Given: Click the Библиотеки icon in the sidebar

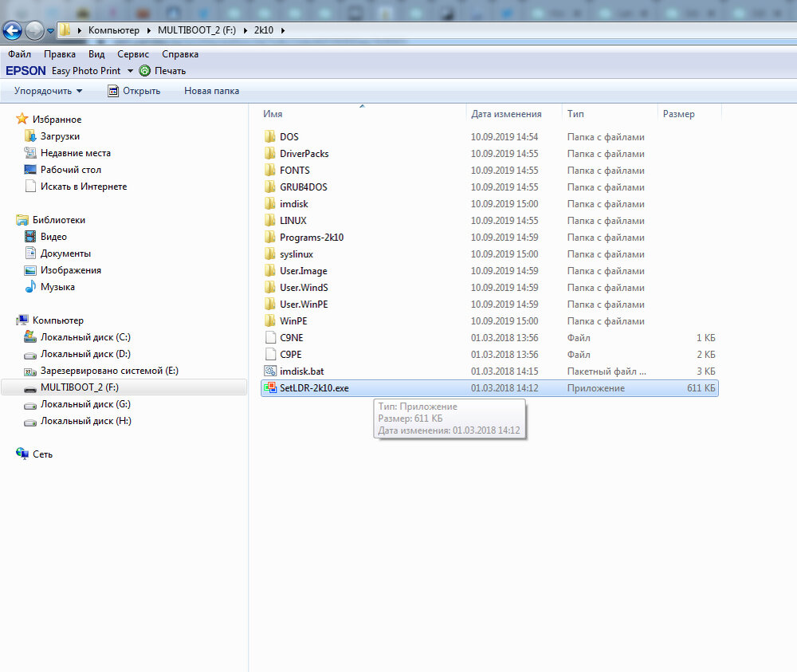Looking at the screenshot, I should point(22,219).
